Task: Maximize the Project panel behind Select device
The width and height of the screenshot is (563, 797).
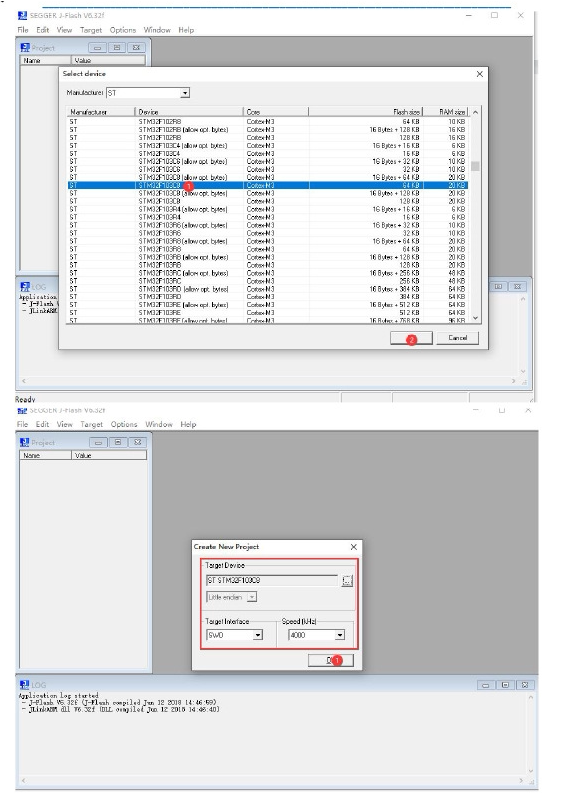Action: pyautogui.click(x=117, y=47)
